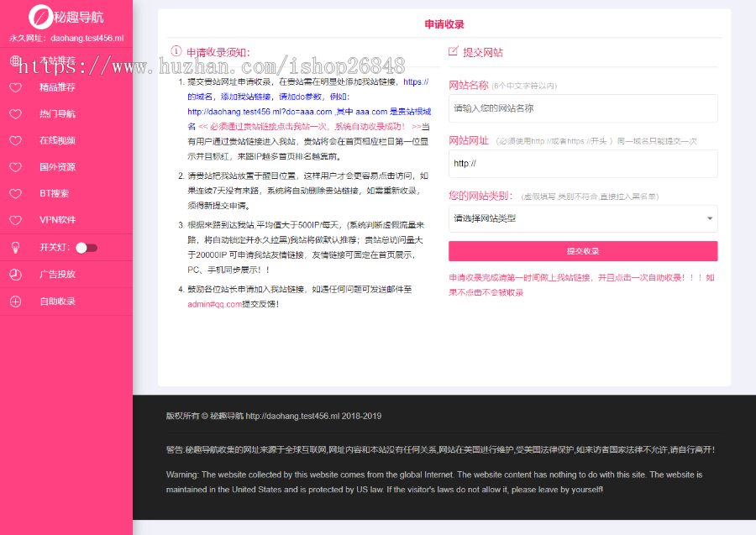Open BT搜索 in the sidebar
Viewport: 756px width, 535px height.
[x=54, y=193]
